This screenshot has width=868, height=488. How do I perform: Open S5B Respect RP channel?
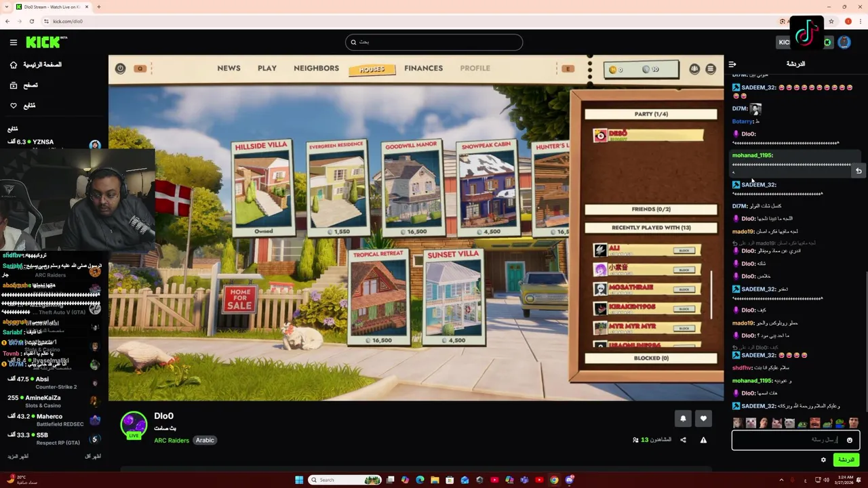coord(54,439)
